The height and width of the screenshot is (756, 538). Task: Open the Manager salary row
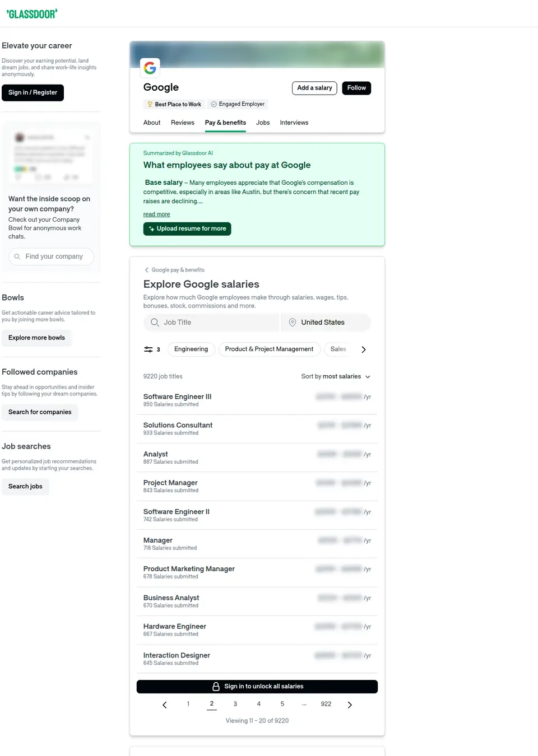tap(257, 544)
